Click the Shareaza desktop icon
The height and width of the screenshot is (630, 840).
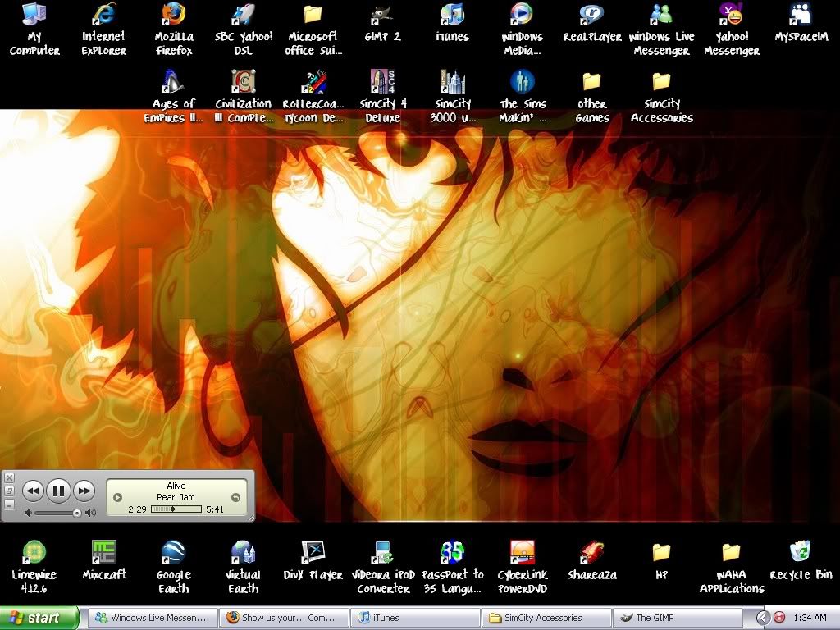(592, 560)
